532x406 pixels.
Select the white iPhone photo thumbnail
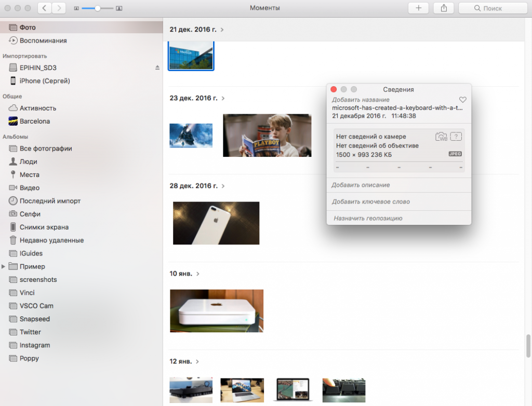point(216,223)
